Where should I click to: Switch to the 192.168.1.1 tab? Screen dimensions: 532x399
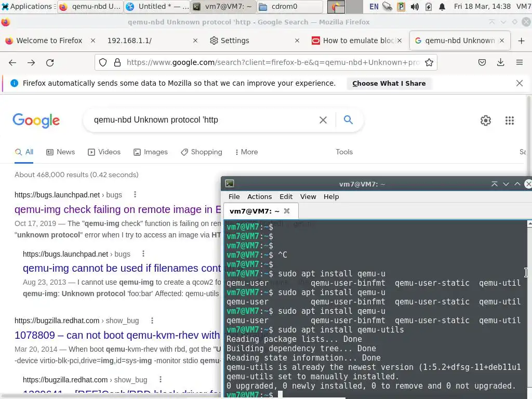129,41
